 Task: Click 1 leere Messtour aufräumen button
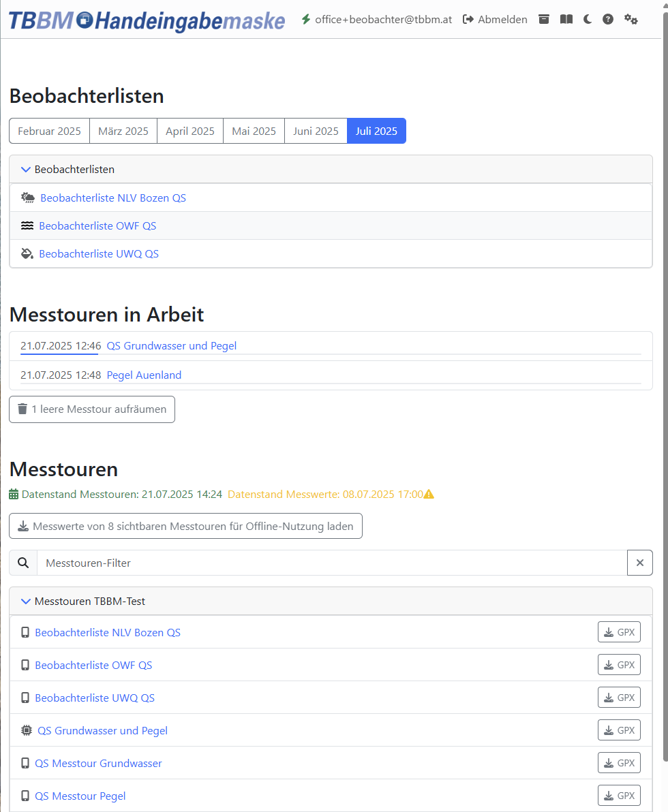[x=92, y=409]
